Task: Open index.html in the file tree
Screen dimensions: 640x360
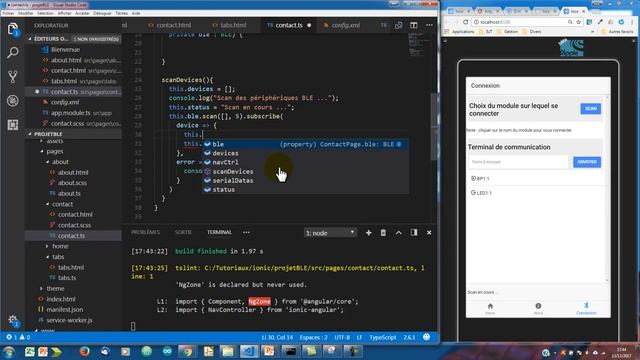Action: [x=61, y=299]
